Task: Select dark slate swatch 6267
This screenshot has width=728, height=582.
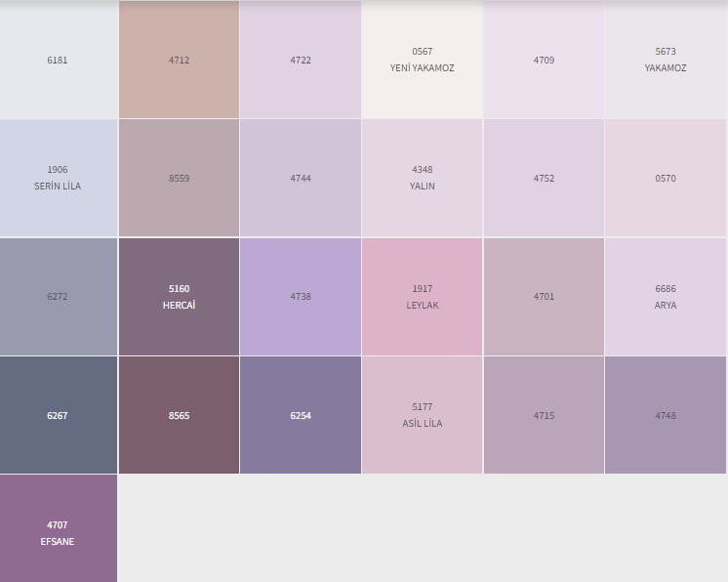Action: click(x=59, y=415)
